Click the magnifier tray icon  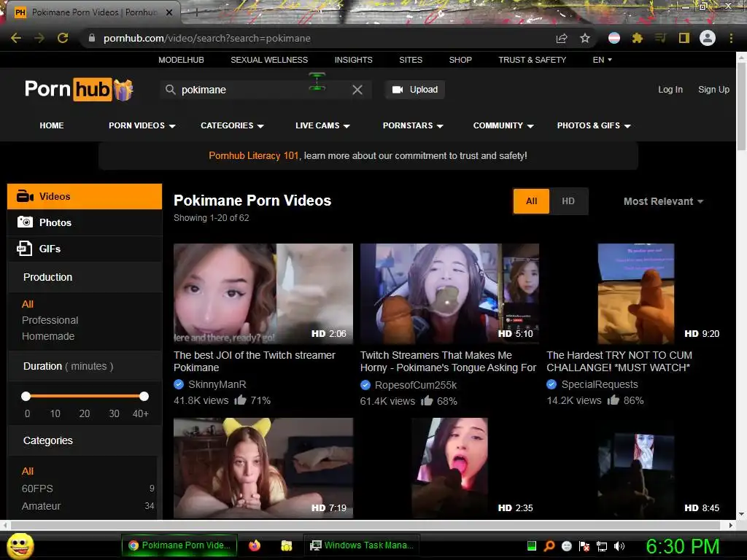[549, 545]
